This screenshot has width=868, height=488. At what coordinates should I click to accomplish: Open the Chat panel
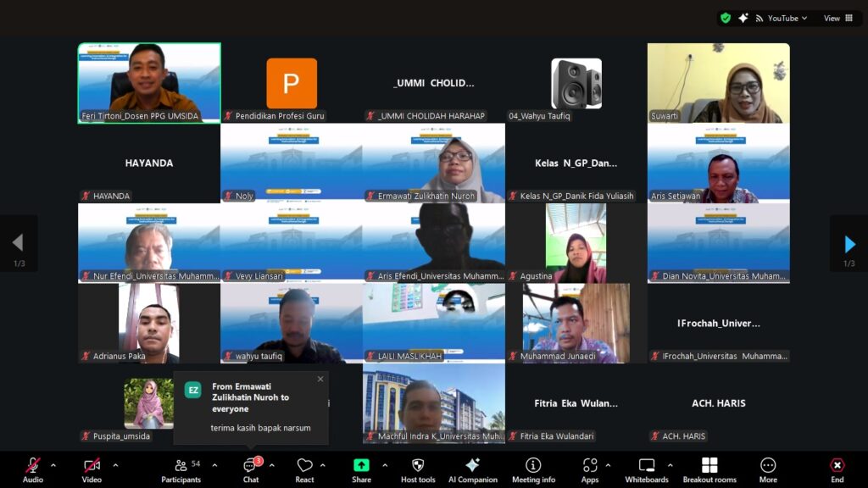coord(251,469)
